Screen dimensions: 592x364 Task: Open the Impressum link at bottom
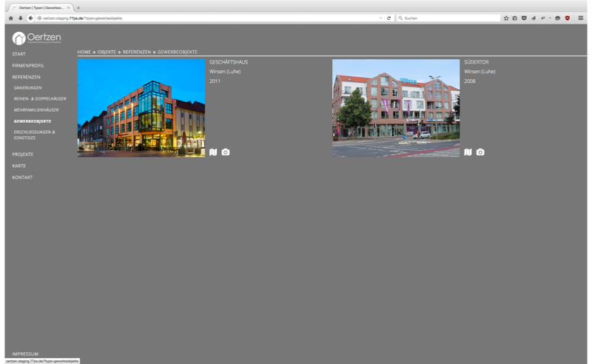[25, 354]
